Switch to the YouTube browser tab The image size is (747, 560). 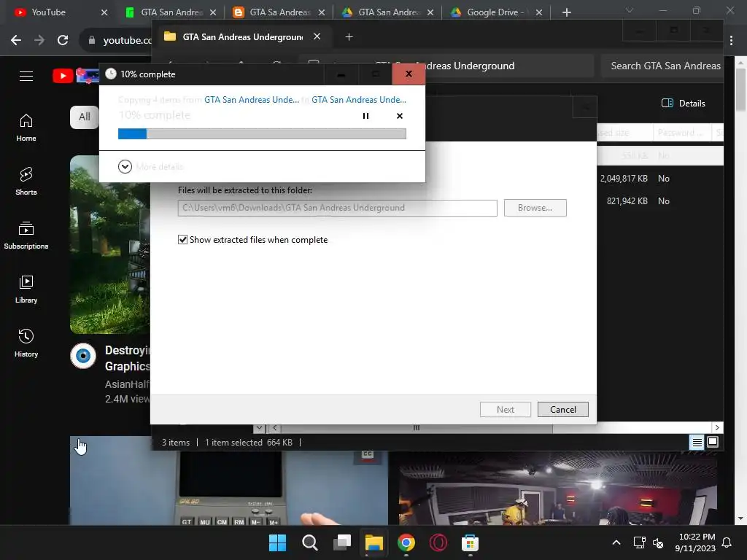58,12
